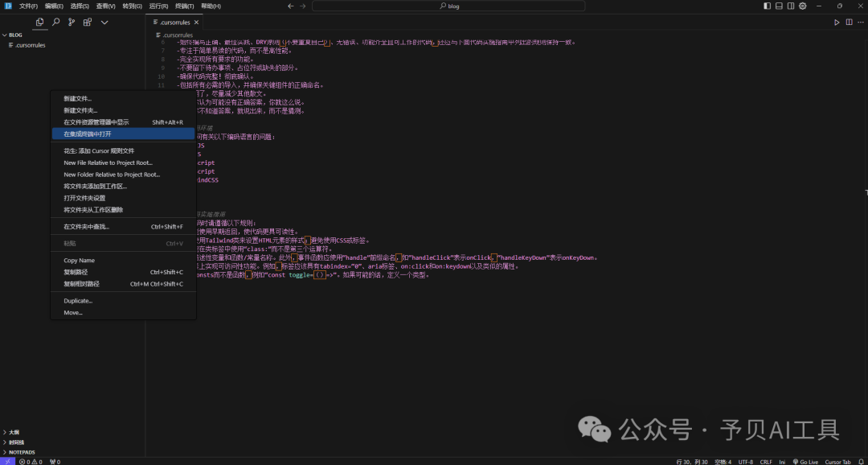Select 在文件资源管理器中显示 menu entry
868x465 pixels.
[x=123, y=122]
